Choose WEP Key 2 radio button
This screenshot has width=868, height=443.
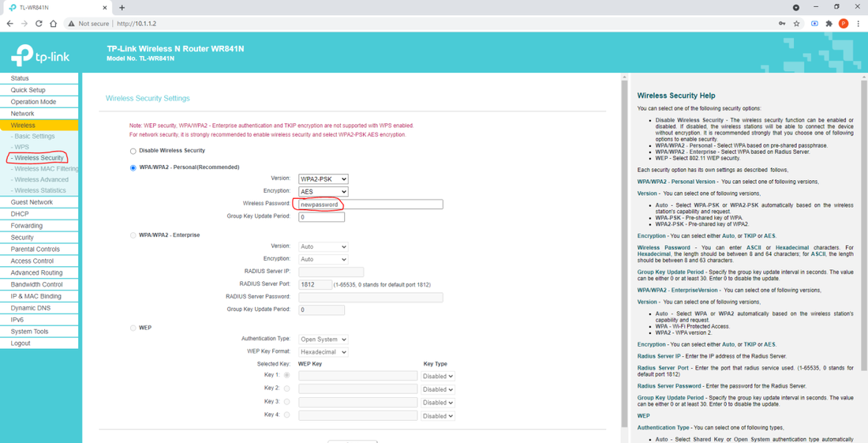(x=286, y=389)
